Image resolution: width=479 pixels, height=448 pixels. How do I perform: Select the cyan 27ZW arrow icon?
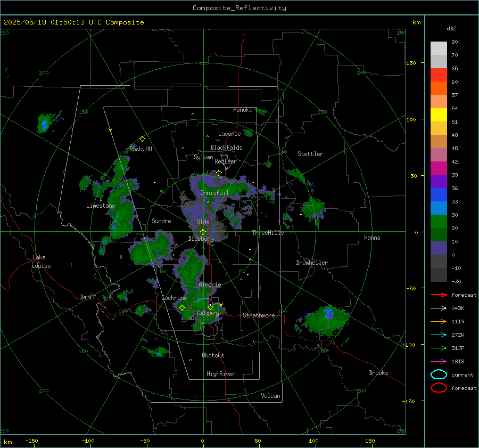pos(439,335)
